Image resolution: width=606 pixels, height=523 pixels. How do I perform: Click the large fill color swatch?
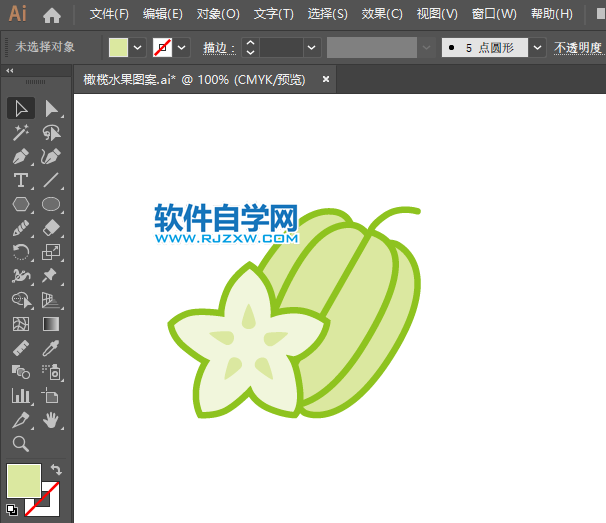click(x=24, y=480)
